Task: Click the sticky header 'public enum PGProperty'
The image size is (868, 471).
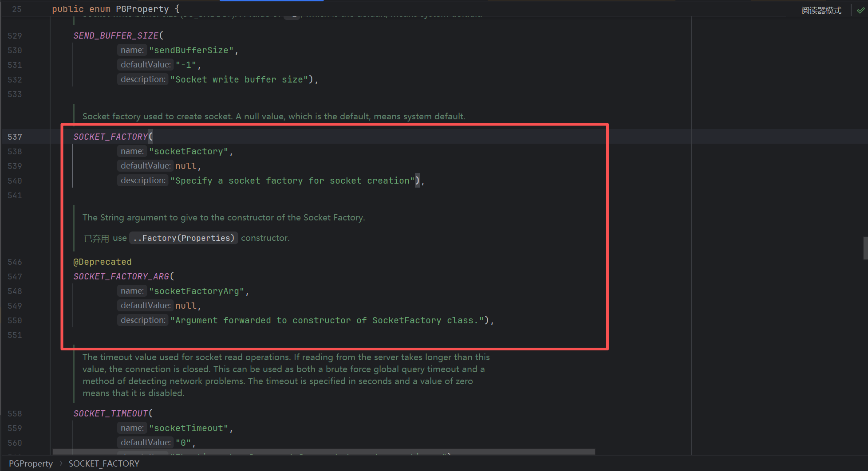Action: point(115,9)
